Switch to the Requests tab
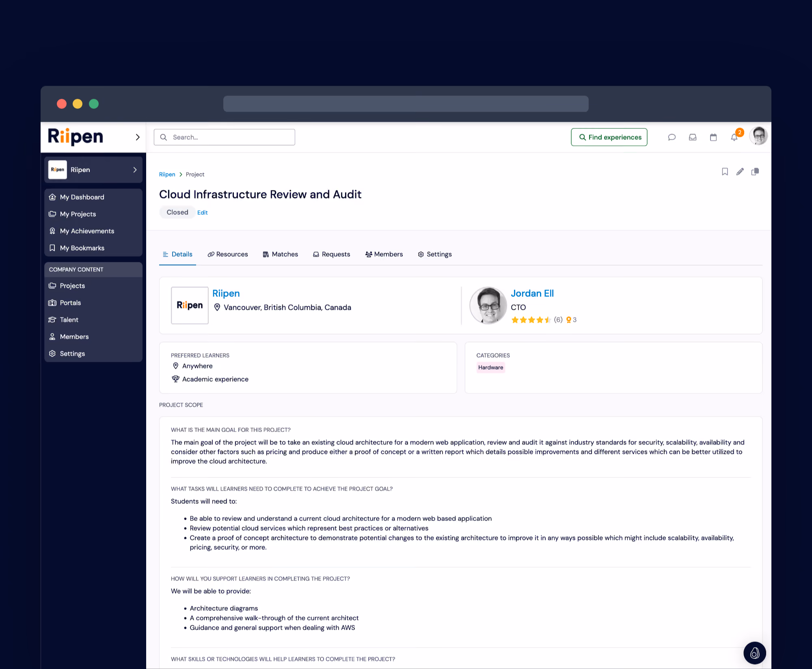This screenshot has width=812, height=669. pos(331,254)
